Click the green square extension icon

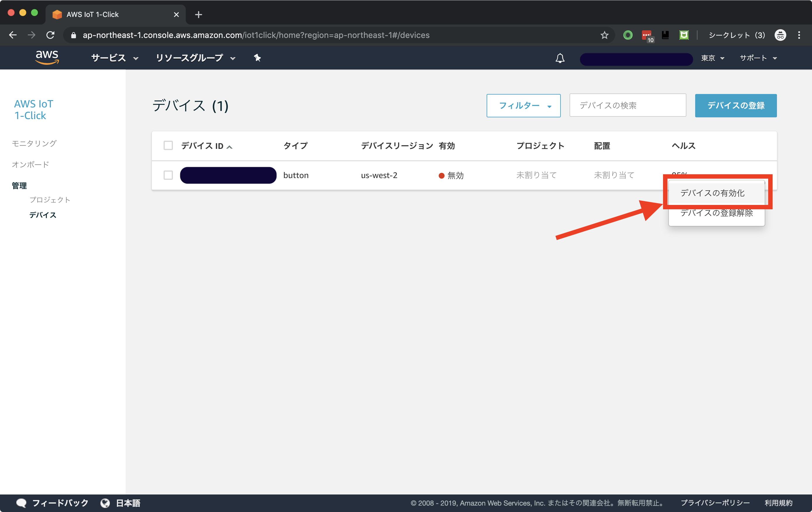coord(684,35)
